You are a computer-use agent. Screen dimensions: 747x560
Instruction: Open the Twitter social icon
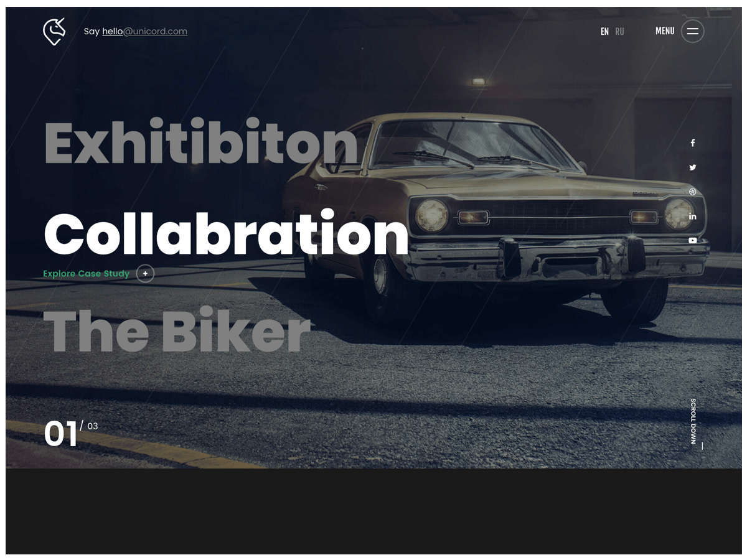692,167
